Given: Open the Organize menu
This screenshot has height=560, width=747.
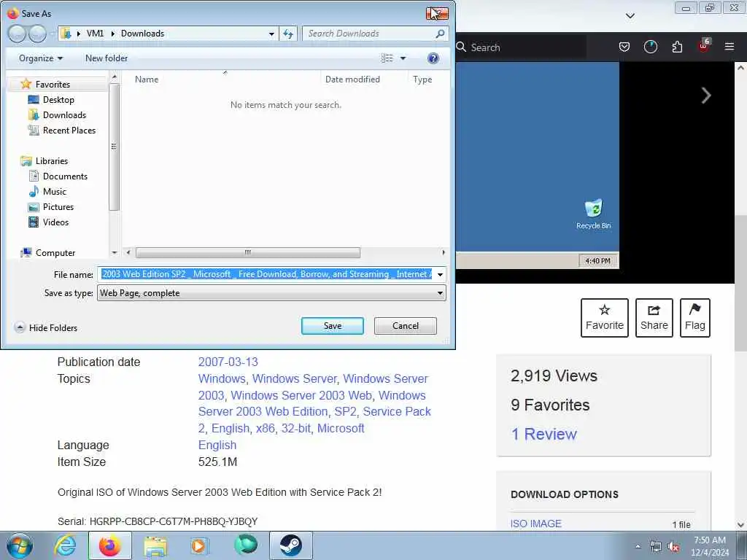Looking at the screenshot, I should [x=41, y=58].
